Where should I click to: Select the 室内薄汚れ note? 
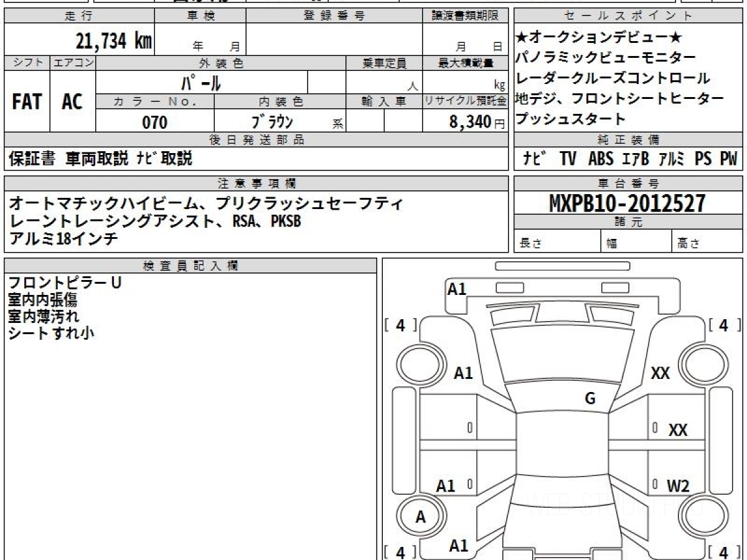[x=43, y=316]
